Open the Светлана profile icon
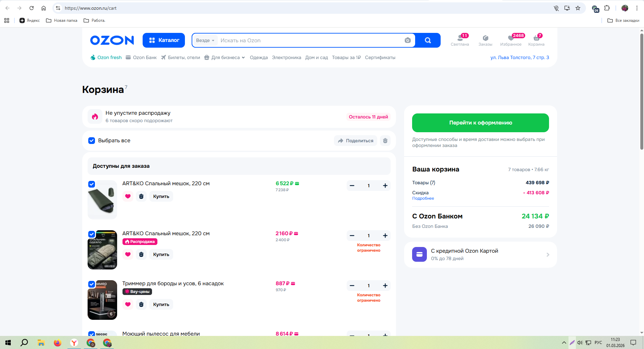Image resolution: width=644 pixels, height=349 pixels. [460, 40]
